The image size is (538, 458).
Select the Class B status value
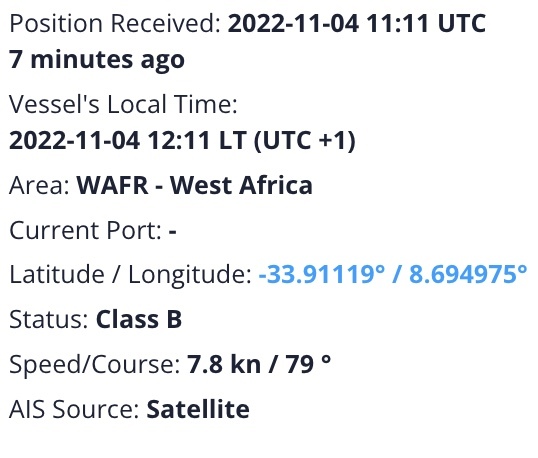pyautogui.click(x=139, y=319)
